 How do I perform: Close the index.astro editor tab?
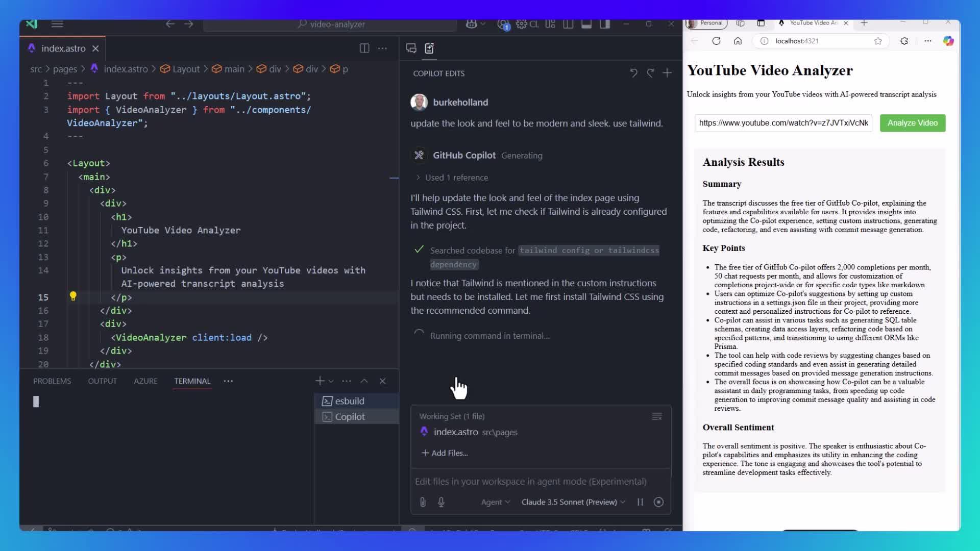coord(95,48)
